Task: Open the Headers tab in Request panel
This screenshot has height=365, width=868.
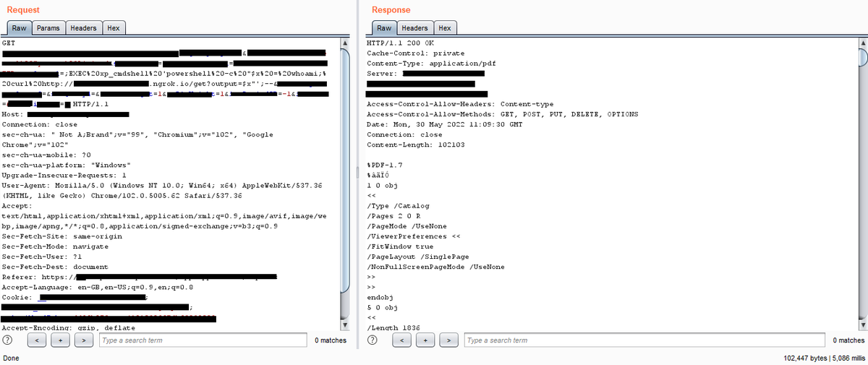Action: pyautogui.click(x=83, y=27)
